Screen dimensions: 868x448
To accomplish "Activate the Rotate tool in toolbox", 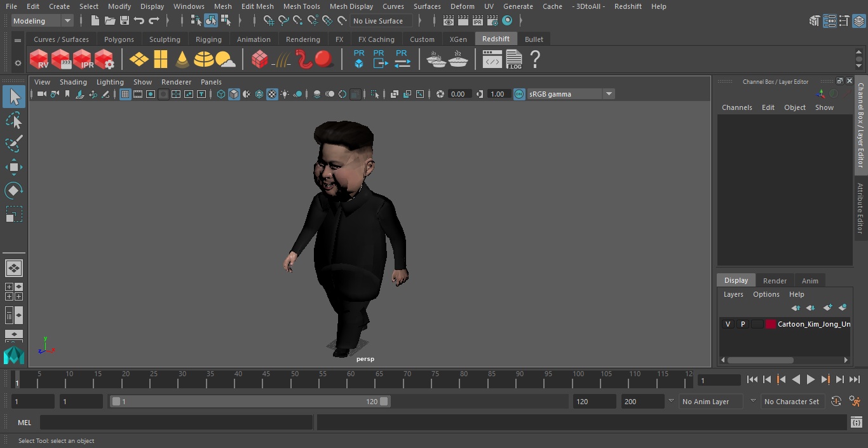I will click(x=13, y=191).
